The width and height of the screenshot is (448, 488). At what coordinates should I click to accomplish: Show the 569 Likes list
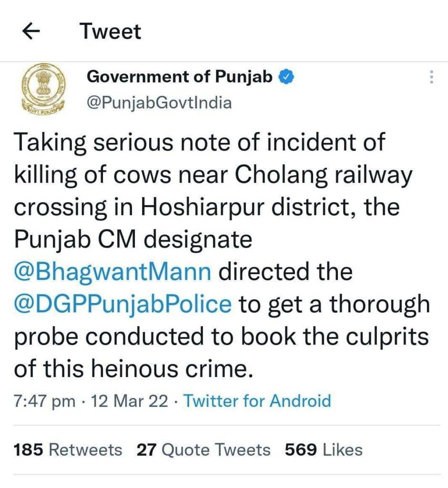324,449
